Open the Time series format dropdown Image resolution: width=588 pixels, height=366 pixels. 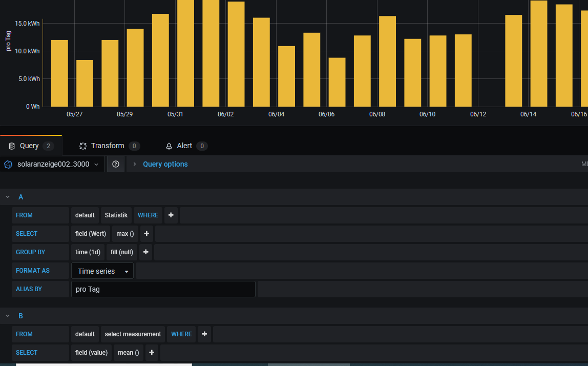click(102, 271)
